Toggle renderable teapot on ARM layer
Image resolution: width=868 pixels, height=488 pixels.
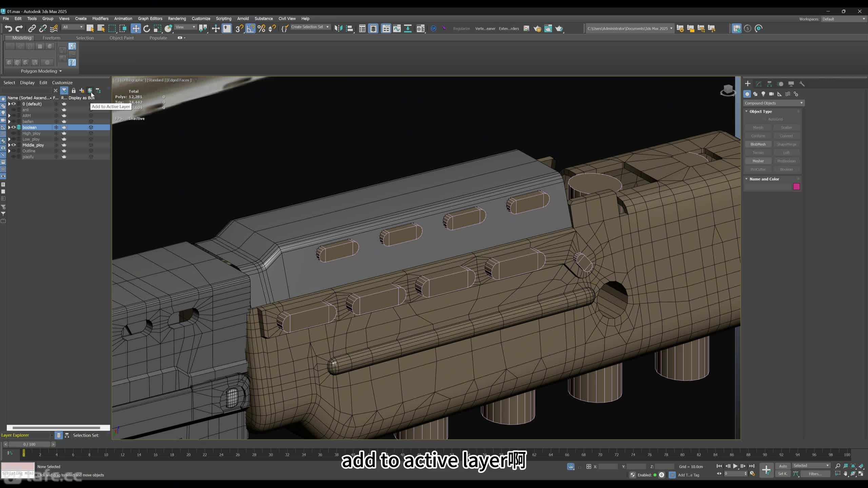64,116
